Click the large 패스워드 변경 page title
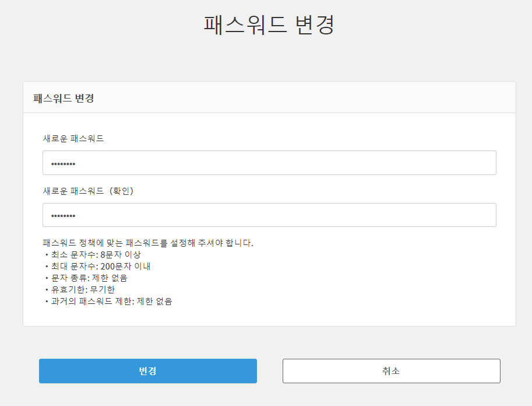 pyautogui.click(x=269, y=24)
